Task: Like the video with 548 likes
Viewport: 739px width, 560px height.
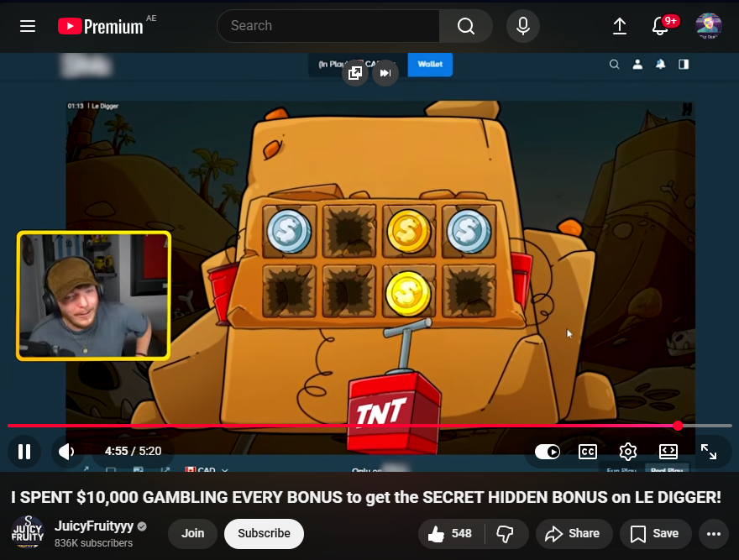Action: pyautogui.click(x=451, y=534)
